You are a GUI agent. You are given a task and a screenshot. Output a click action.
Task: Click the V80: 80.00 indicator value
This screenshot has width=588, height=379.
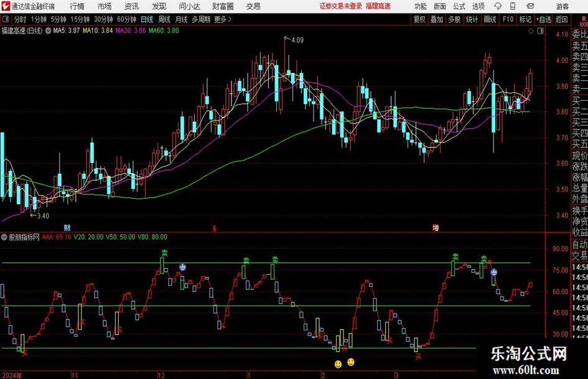click(152, 237)
